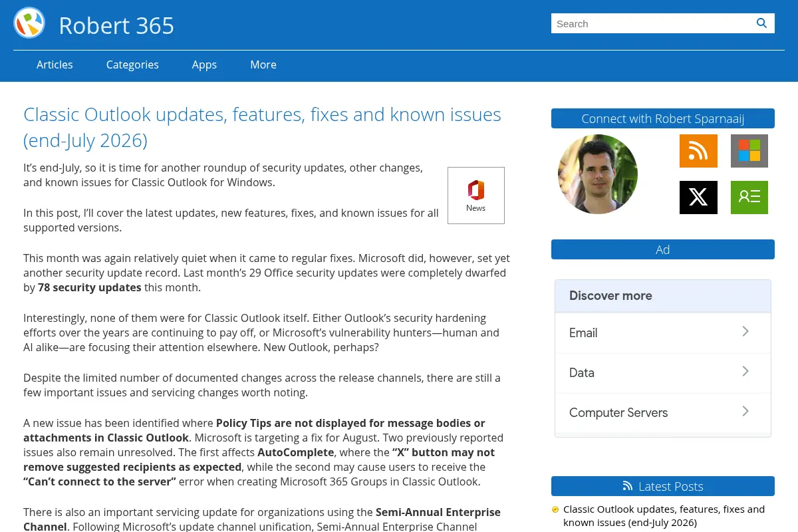This screenshot has height=532, width=798.
Task: Click the Connect with Robert Sparnaaij header
Action: click(x=663, y=118)
